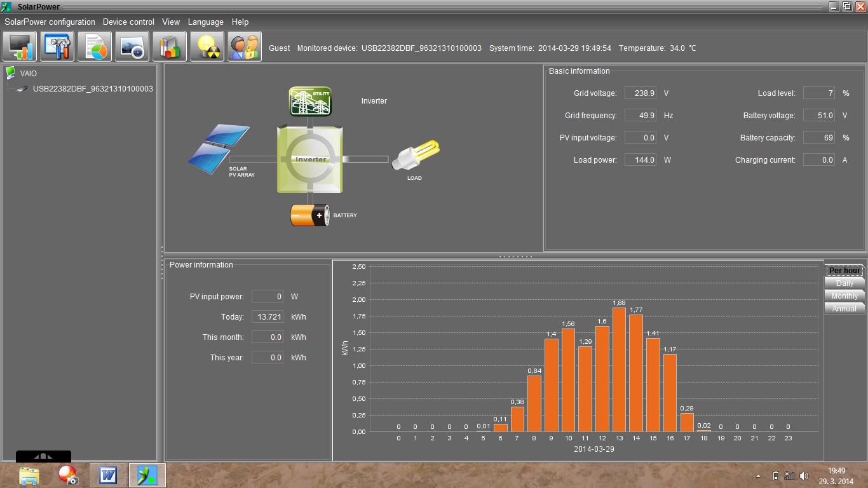The height and width of the screenshot is (488, 868).
Task: Click the document with pie chart toolbar icon
Action: [95, 47]
